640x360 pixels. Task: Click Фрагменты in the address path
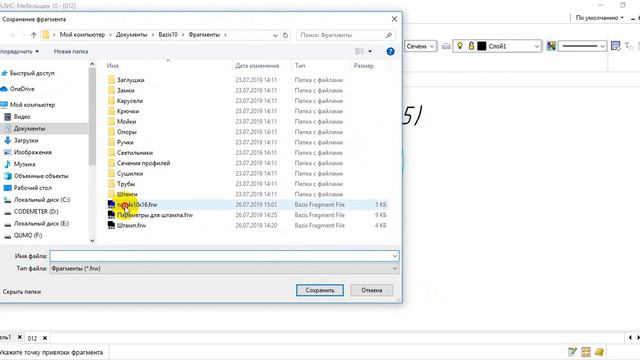pyautogui.click(x=204, y=35)
